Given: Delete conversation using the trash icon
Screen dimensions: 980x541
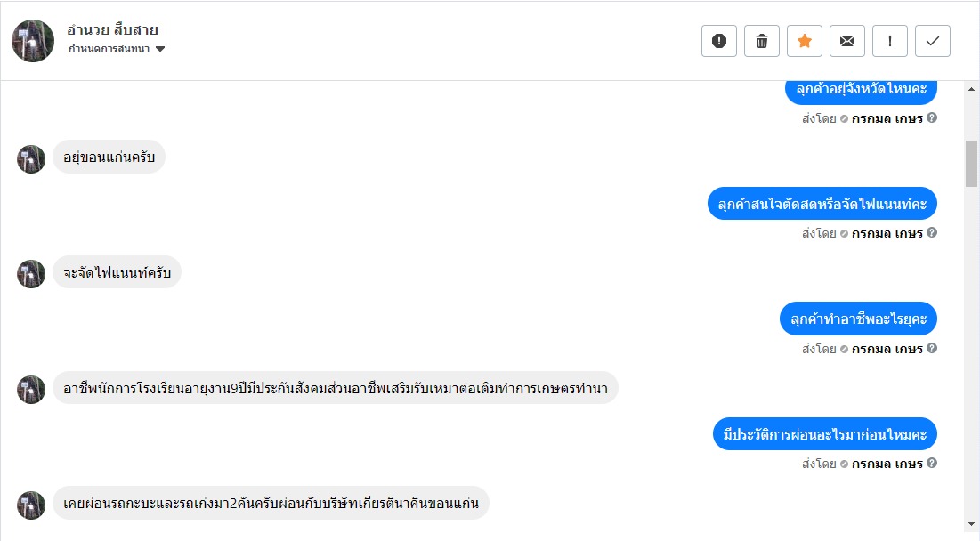Looking at the screenshot, I should tap(762, 41).
